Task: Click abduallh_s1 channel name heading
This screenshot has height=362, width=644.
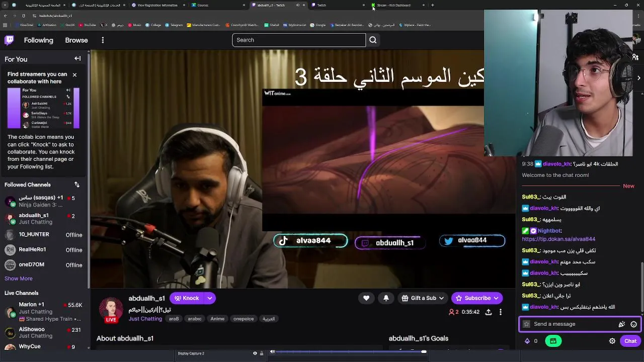Action: pos(146,298)
